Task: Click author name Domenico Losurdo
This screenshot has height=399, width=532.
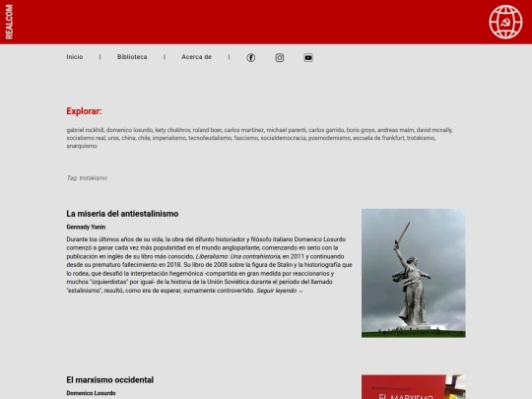Action: 91,393
